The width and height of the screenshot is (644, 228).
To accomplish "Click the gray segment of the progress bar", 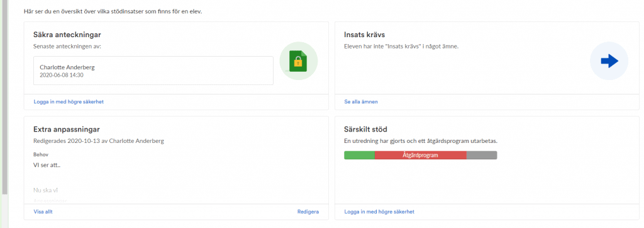I will click(482, 155).
